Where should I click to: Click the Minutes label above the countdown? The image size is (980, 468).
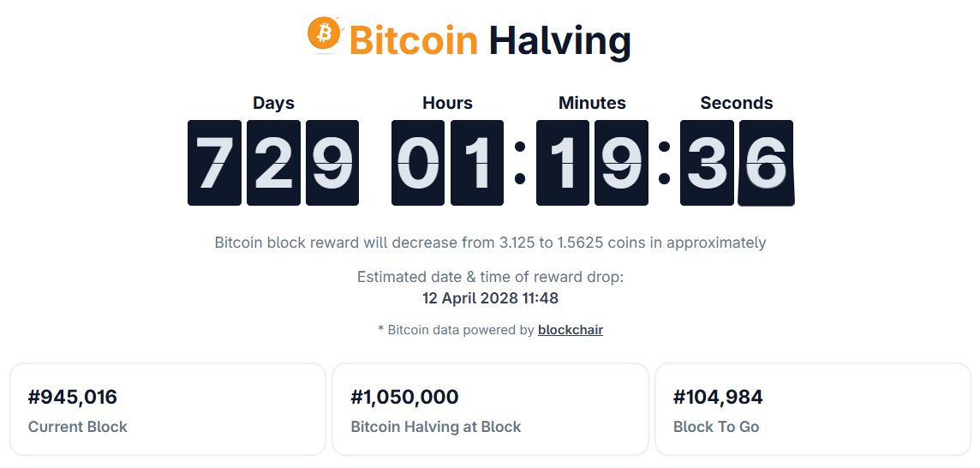click(x=592, y=103)
